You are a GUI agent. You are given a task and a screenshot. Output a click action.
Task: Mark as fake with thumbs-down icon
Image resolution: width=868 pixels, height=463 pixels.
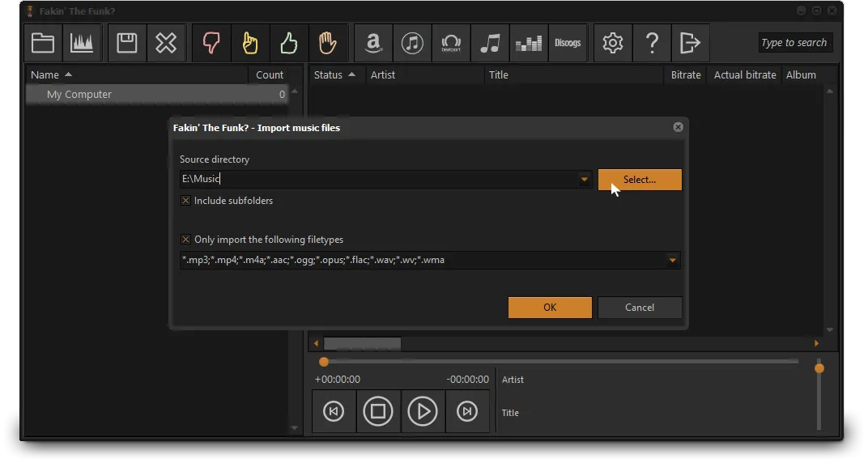(x=211, y=43)
